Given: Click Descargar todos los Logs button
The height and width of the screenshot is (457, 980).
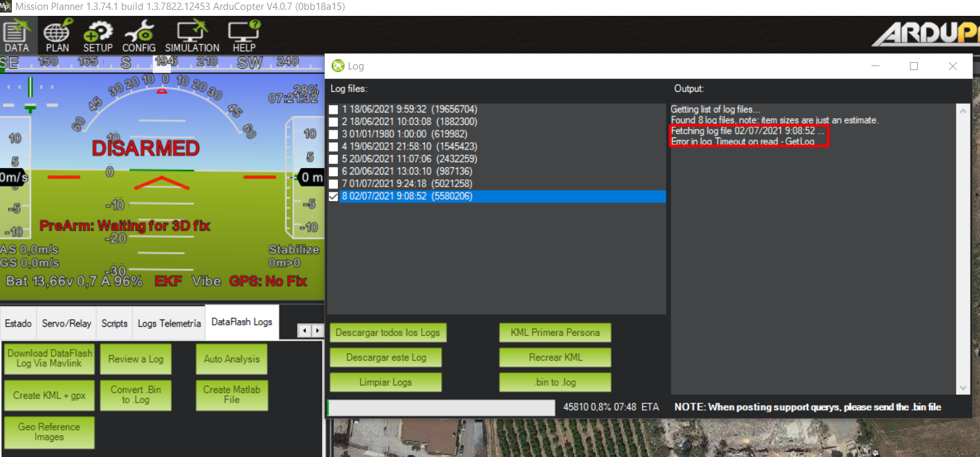Looking at the screenshot, I should point(388,333).
